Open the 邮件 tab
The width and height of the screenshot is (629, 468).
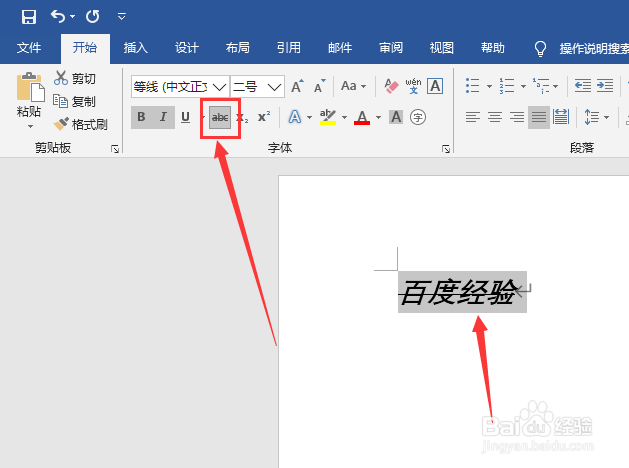(x=340, y=48)
